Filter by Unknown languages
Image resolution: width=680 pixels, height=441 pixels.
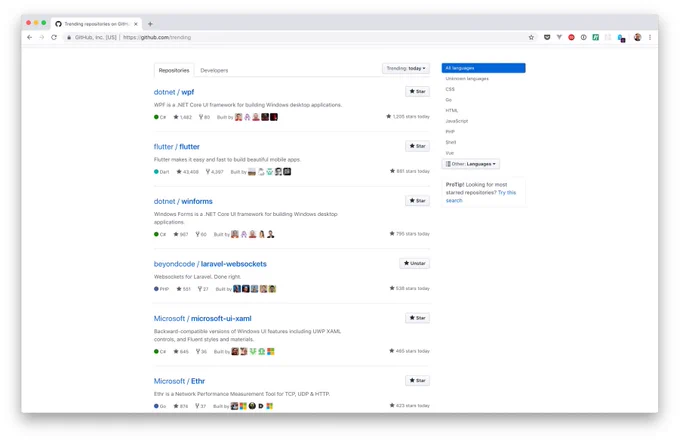point(467,78)
